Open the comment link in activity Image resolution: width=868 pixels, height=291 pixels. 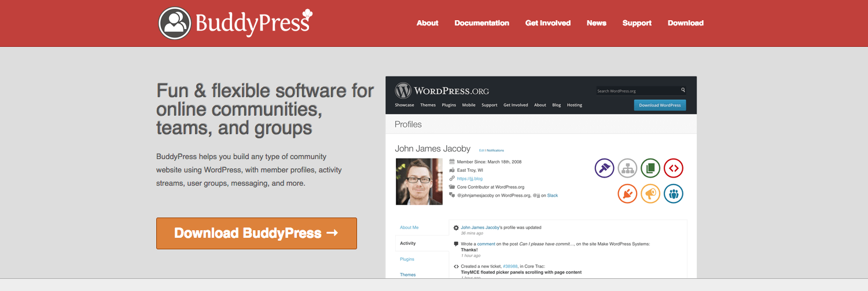point(486,244)
